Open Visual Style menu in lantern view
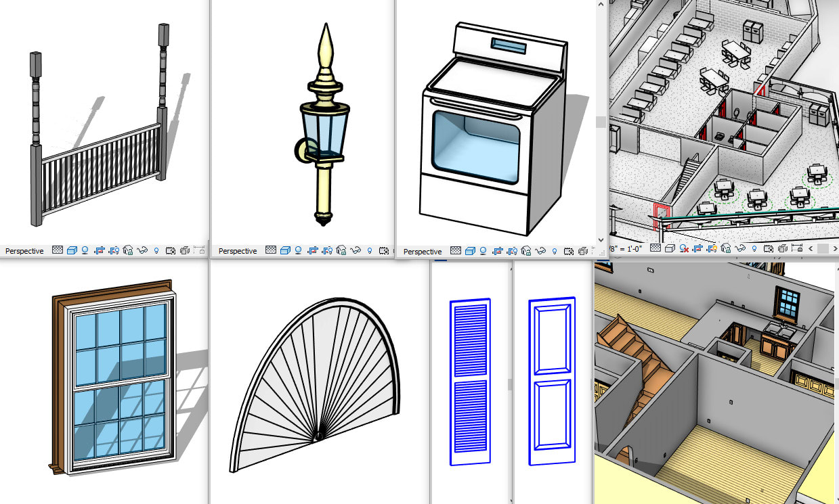This screenshot has height=504, width=839. pyautogui.click(x=285, y=251)
